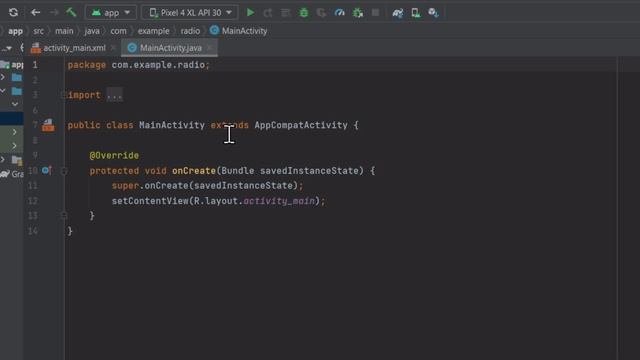Open the Pixel 4 XL API 30 device dropdown

click(x=190, y=13)
